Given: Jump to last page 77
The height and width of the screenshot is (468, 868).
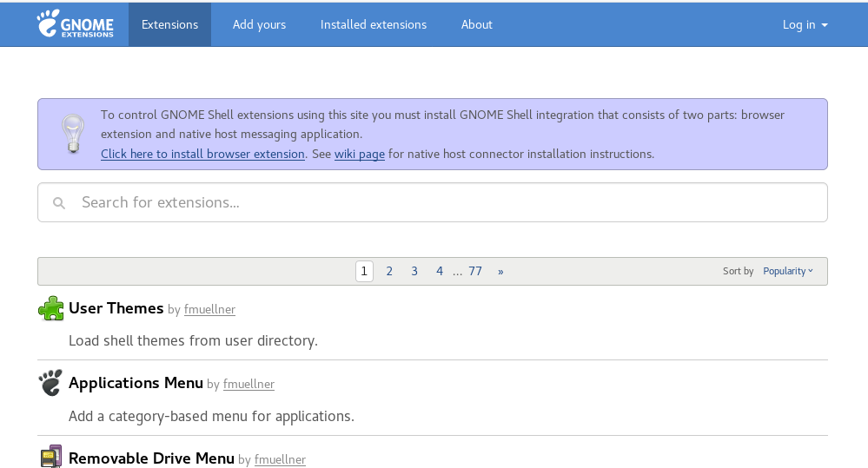Looking at the screenshot, I should tap(475, 271).
